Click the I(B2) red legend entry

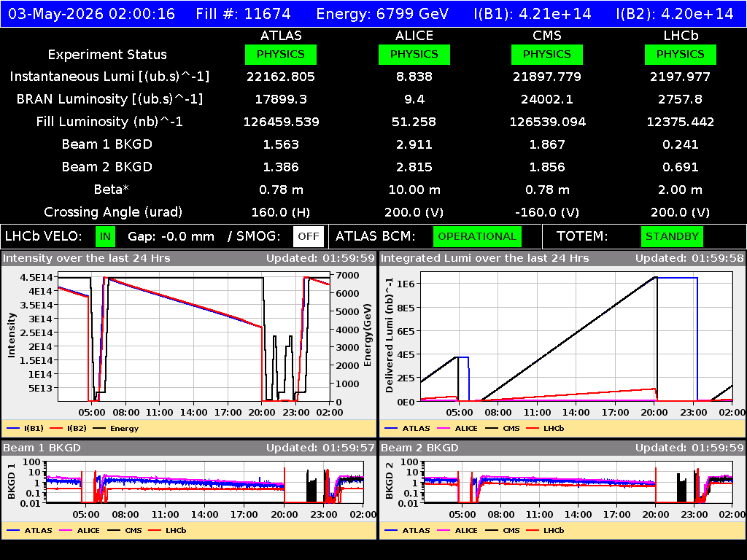coord(68,429)
